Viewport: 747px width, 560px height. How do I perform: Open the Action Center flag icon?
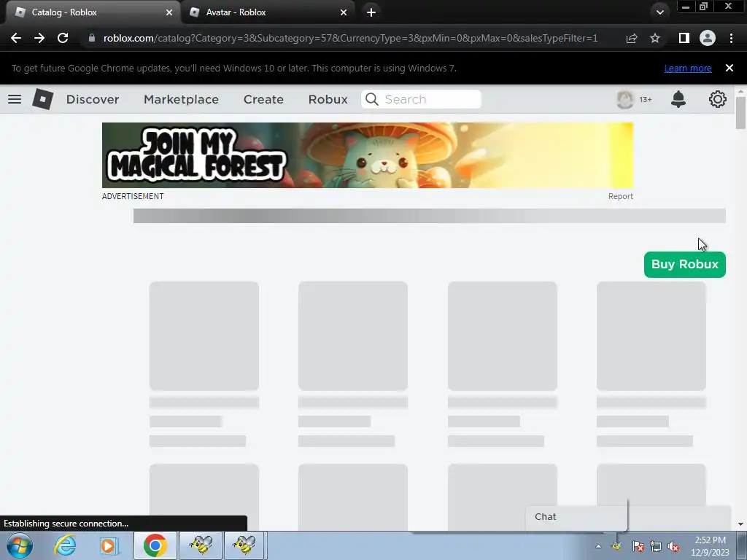638,547
